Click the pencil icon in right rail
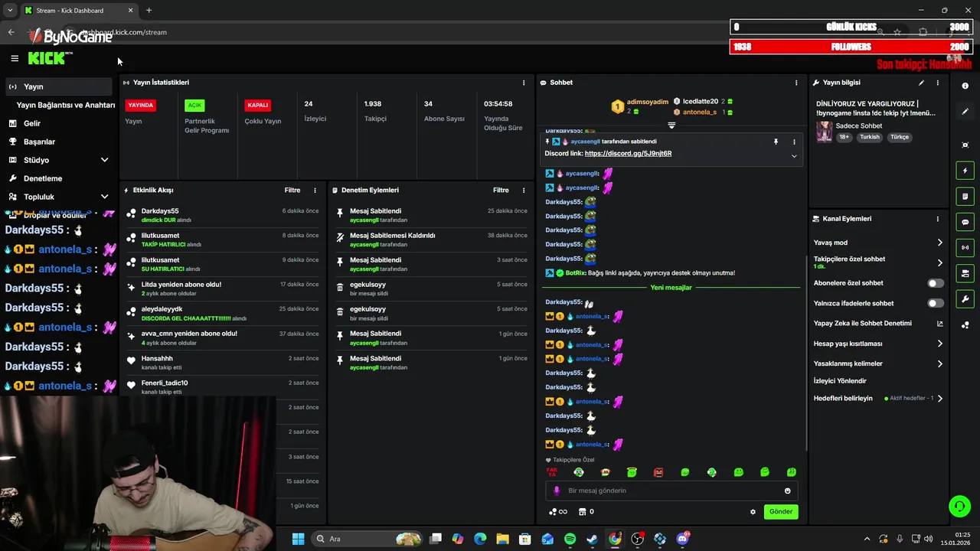This screenshot has height=551, width=980. (965, 112)
